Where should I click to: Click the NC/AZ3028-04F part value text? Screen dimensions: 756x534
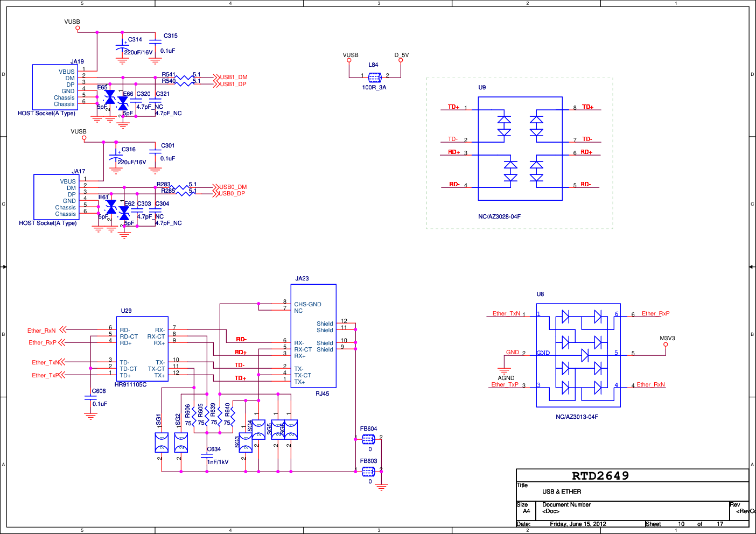pyautogui.click(x=500, y=217)
